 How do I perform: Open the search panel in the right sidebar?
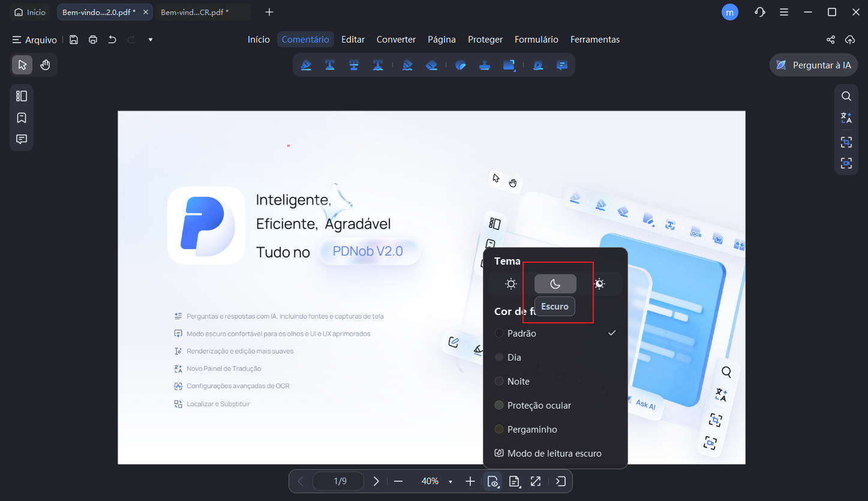(846, 95)
